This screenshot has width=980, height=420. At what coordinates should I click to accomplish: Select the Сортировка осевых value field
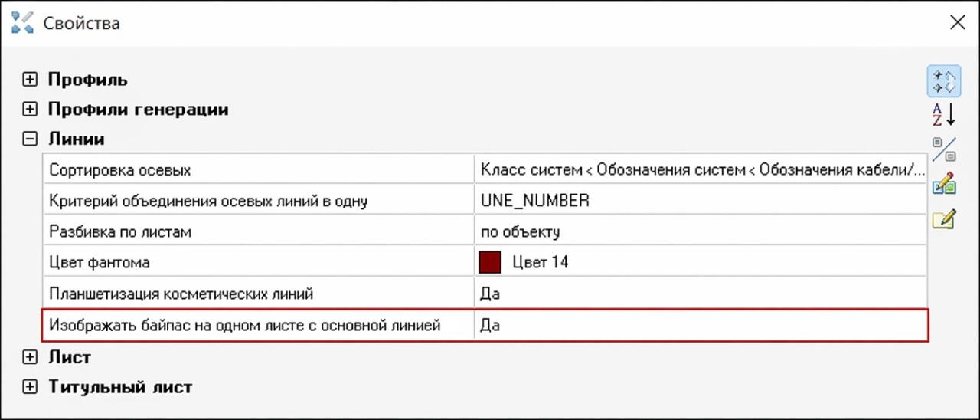pyautogui.click(x=700, y=169)
